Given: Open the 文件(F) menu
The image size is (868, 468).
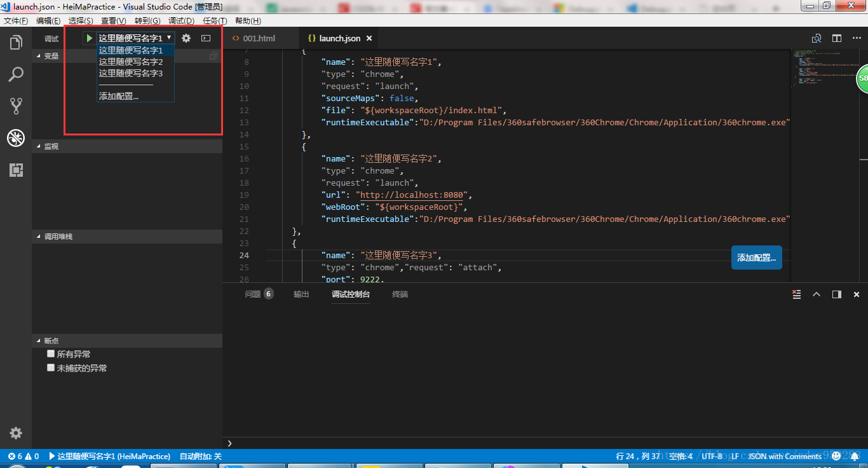Looking at the screenshot, I should 16,21.
